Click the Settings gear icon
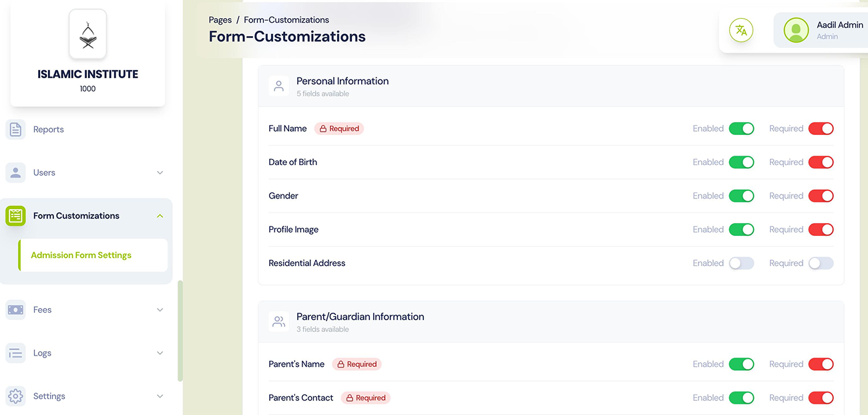The width and height of the screenshot is (868, 415). point(15,396)
